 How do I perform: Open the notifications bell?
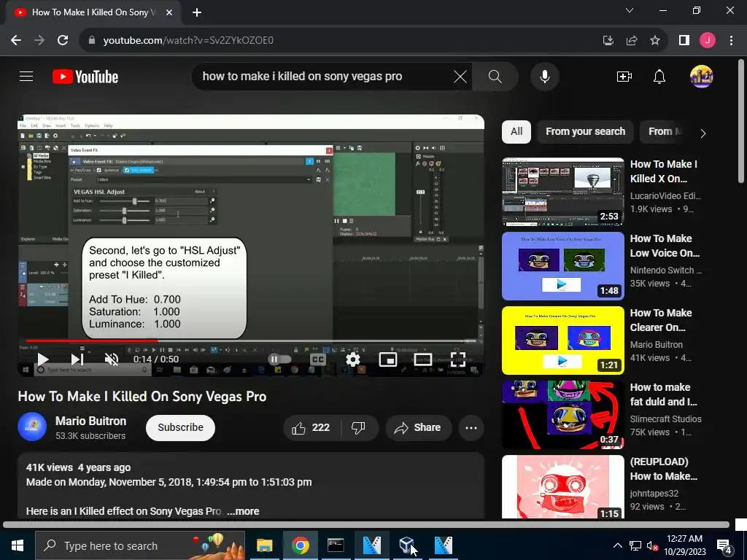click(659, 76)
